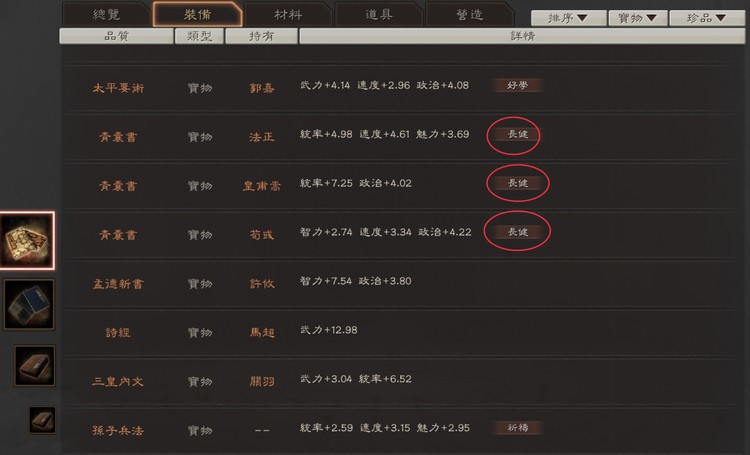The height and width of the screenshot is (455, 750).
Task: Open the 珍品 rarity dropdown
Action: tap(707, 18)
